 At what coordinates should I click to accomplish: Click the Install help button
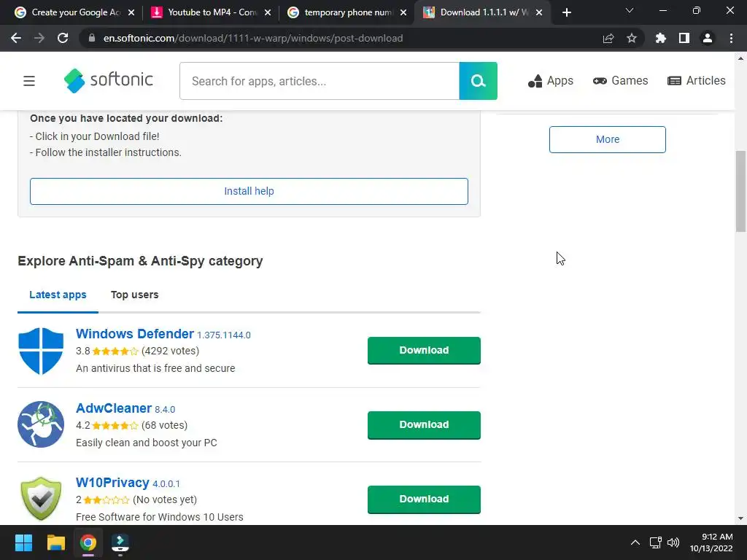249,192
